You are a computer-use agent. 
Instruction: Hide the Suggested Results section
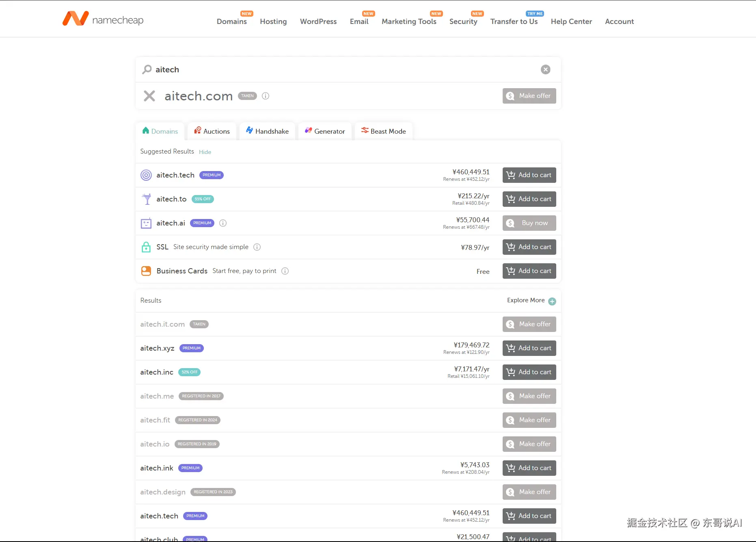205,152
